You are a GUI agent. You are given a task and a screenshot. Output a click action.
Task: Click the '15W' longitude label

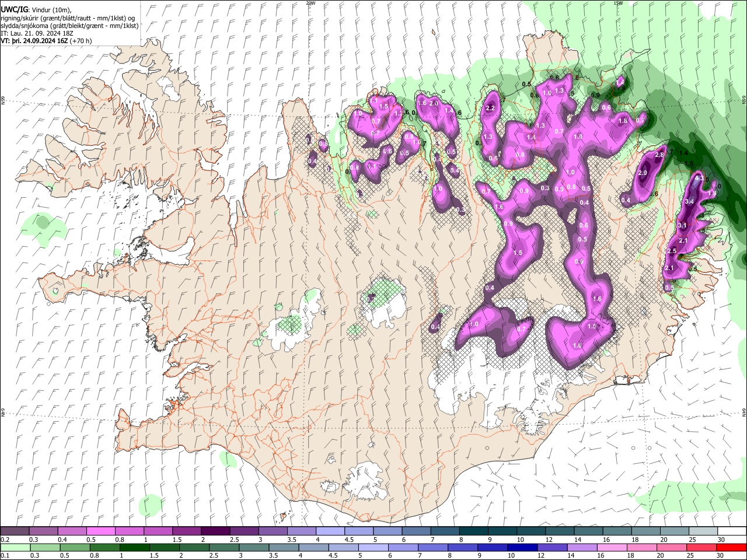tap(618, 3)
